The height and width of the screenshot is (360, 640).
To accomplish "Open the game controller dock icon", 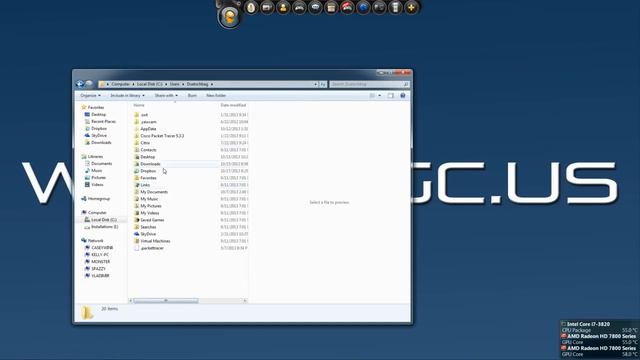I will click(x=299, y=7).
